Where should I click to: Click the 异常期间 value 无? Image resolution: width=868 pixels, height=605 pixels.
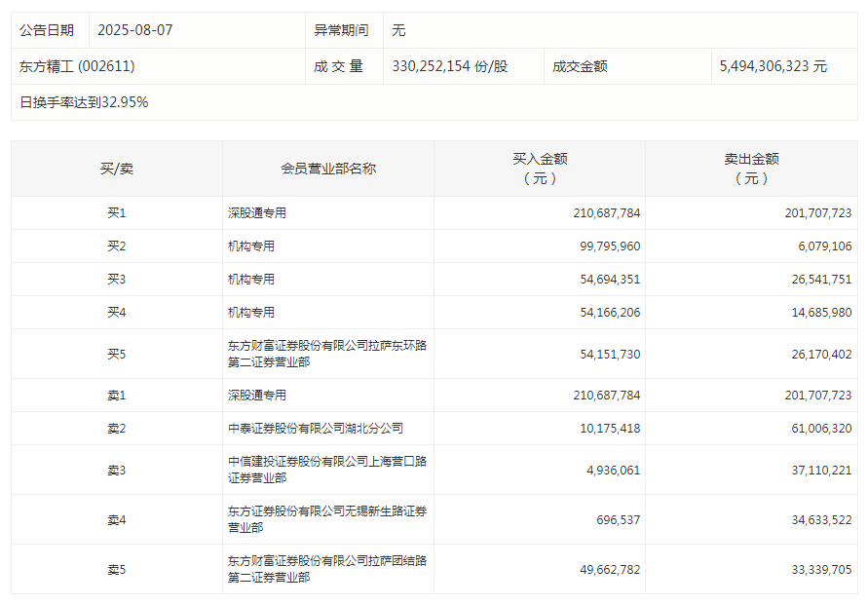(398, 30)
